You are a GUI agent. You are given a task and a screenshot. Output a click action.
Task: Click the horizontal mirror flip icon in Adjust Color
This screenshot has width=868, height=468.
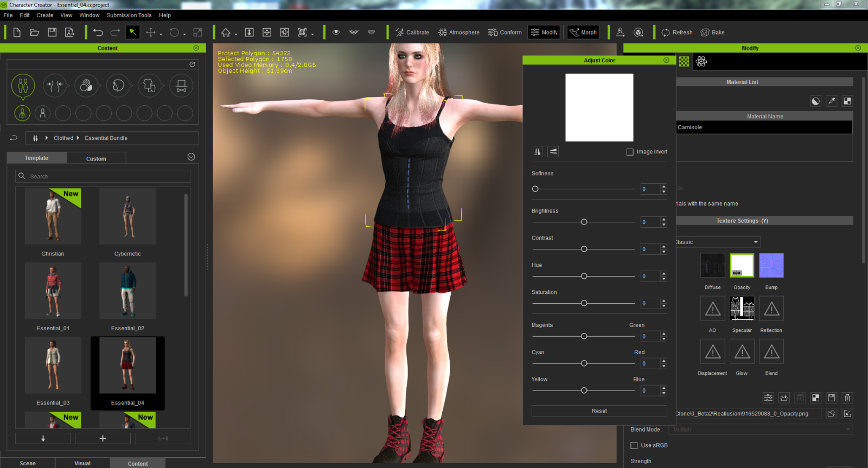coord(538,151)
